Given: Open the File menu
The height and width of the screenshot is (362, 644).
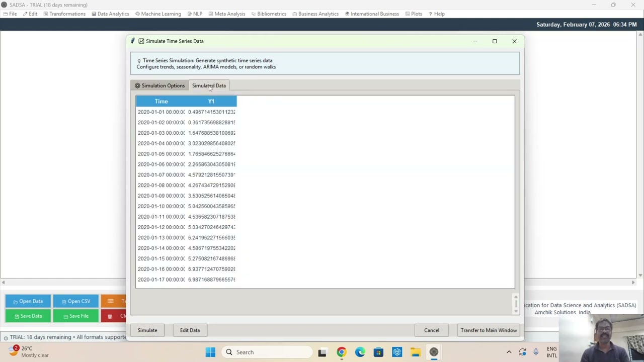Looking at the screenshot, I should pyautogui.click(x=10, y=14).
